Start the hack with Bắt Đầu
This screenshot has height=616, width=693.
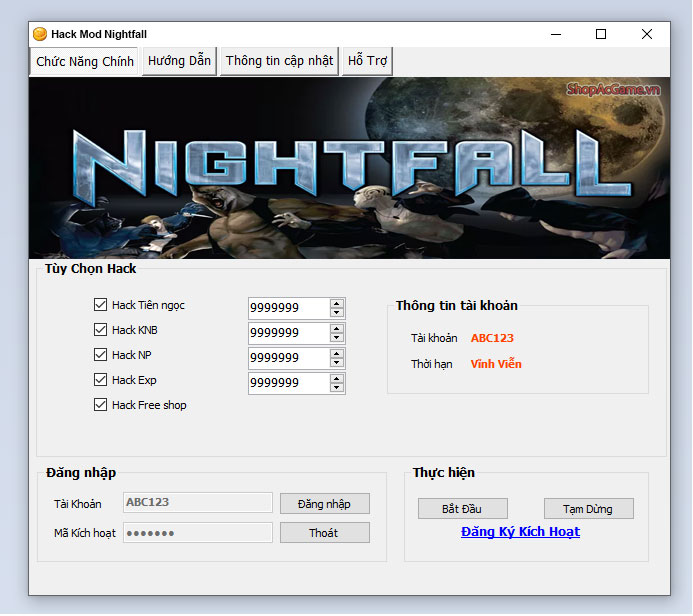(462, 509)
